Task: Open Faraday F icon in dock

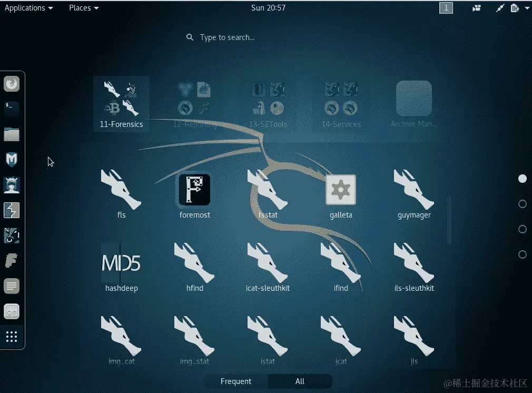Action: coord(12,261)
